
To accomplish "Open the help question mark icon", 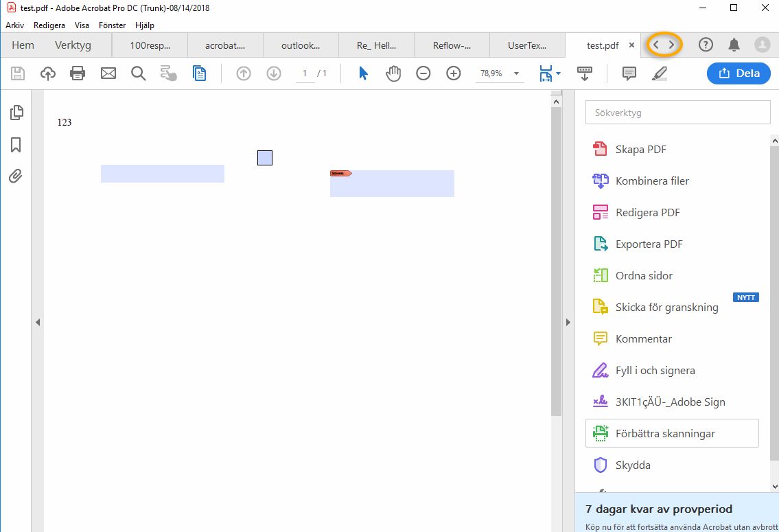I will (706, 45).
